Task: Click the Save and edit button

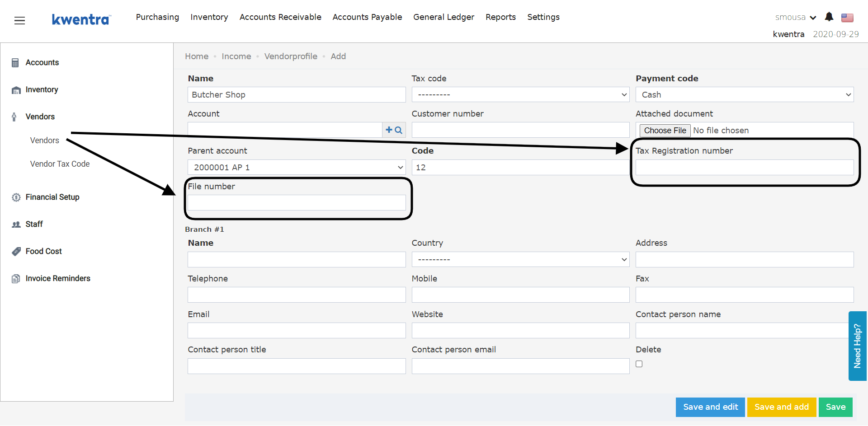Action: tap(710, 407)
